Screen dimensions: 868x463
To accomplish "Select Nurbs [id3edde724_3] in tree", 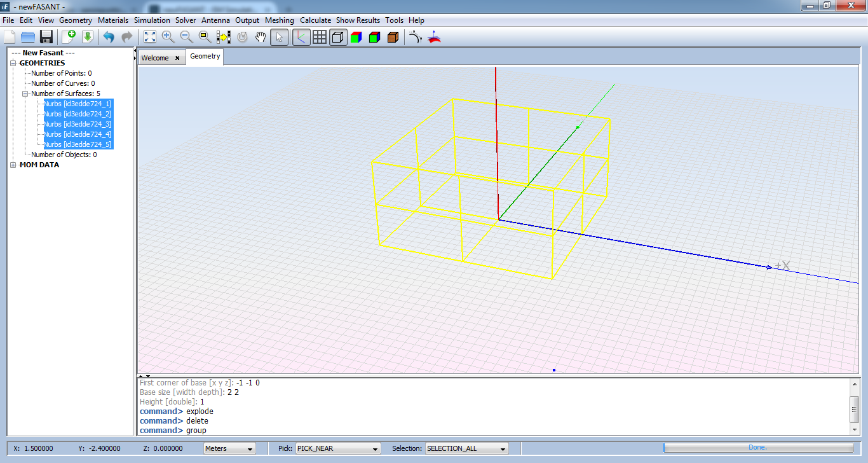I will (77, 124).
